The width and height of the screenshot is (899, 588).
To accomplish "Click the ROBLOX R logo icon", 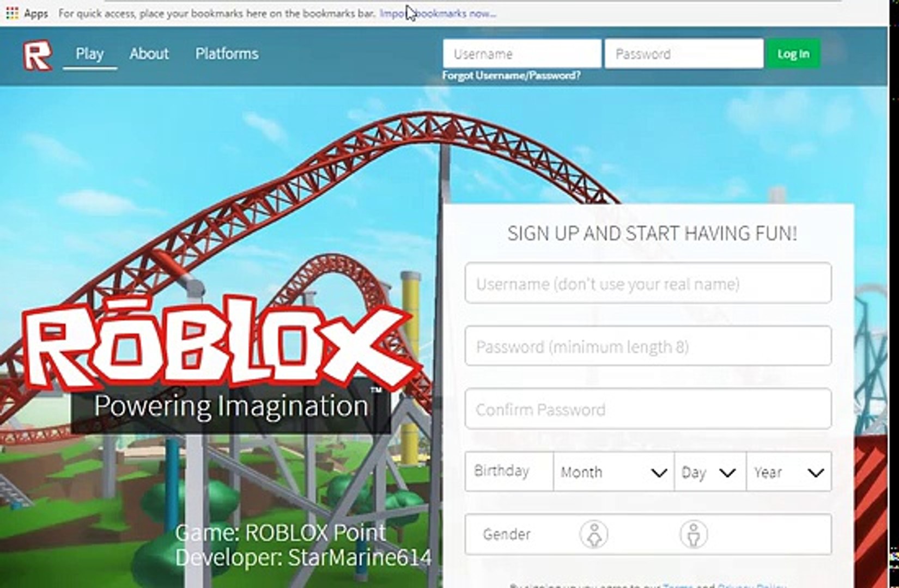I will pyautogui.click(x=38, y=54).
